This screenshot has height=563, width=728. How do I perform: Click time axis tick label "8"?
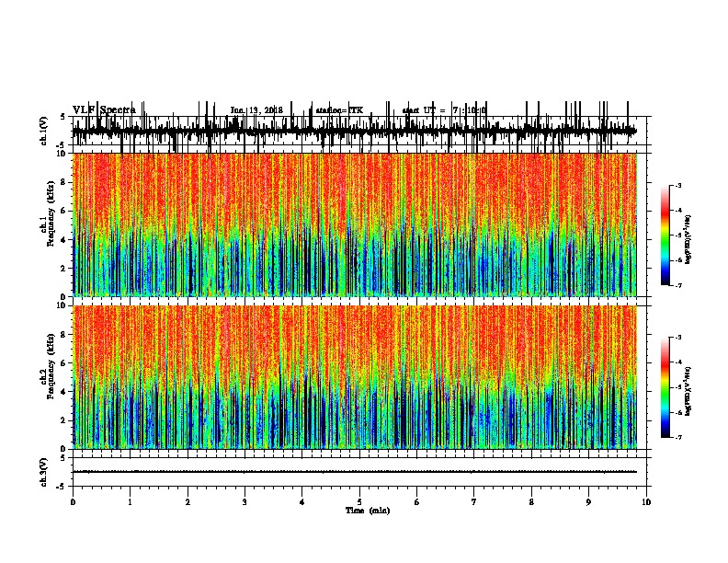tap(531, 502)
